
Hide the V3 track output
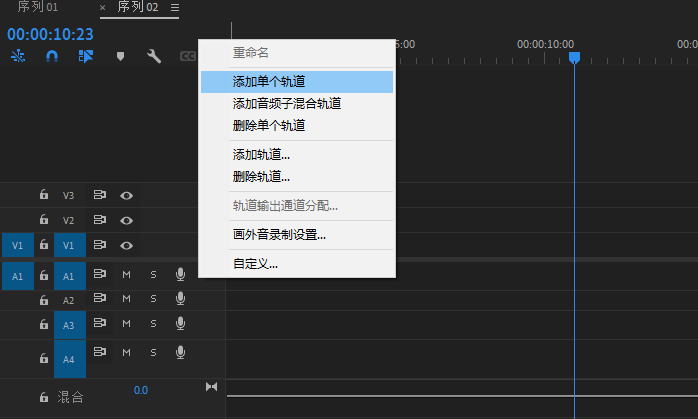point(127,195)
